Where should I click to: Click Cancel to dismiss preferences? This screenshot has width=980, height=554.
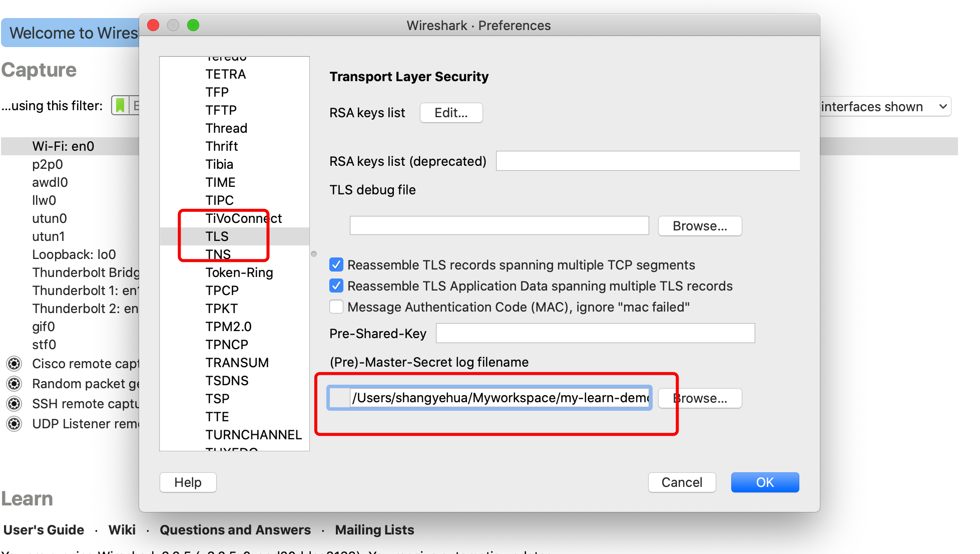(x=683, y=482)
